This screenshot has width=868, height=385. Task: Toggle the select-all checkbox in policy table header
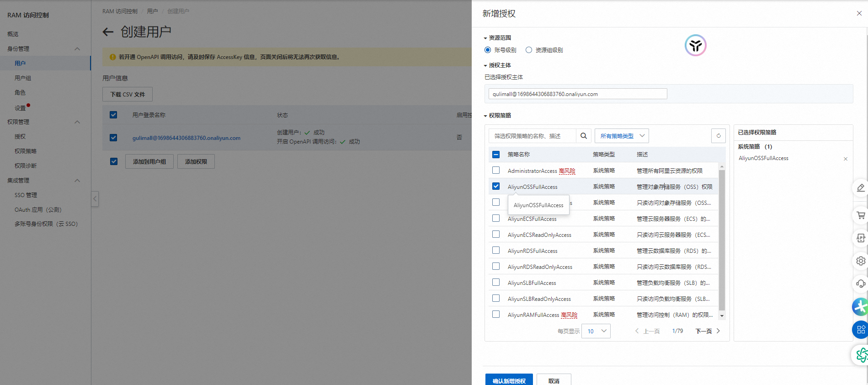click(x=496, y=155)
